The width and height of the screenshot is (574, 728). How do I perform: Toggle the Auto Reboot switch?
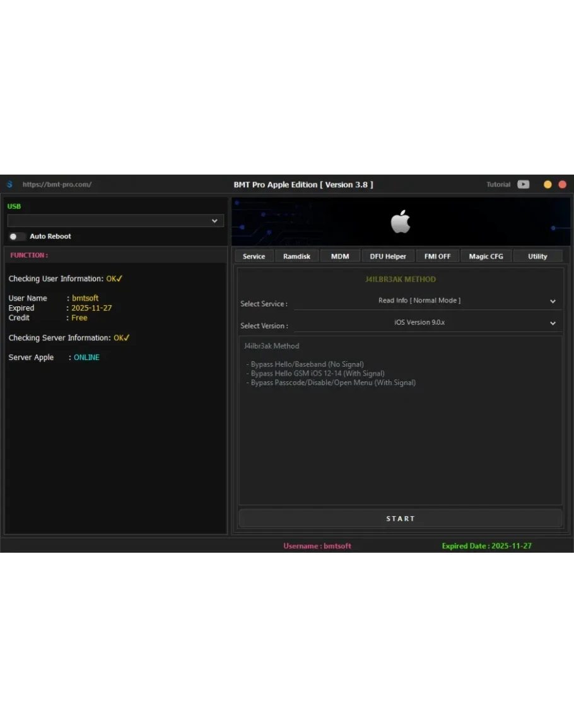point(17,236)
